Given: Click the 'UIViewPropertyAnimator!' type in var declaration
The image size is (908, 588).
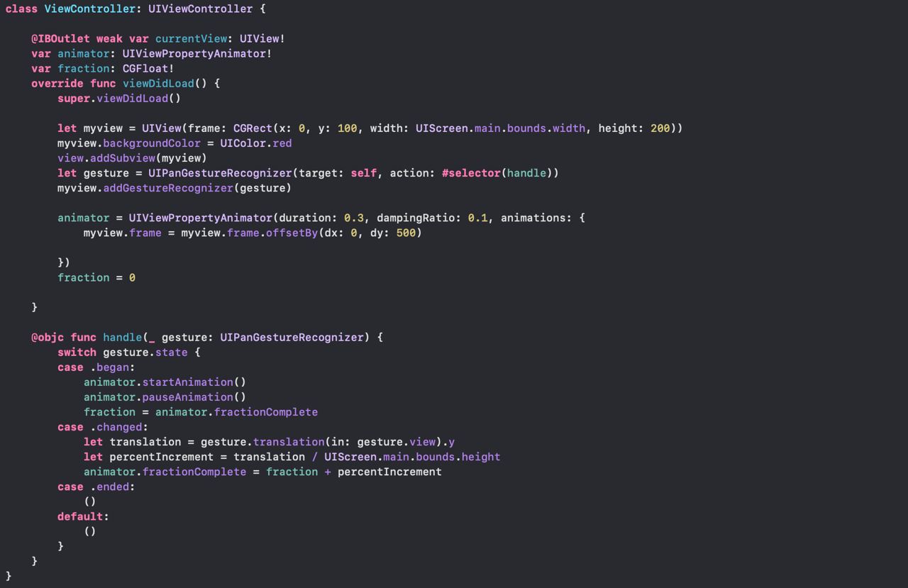Looking at the screenshot, I should click(197, 54).
